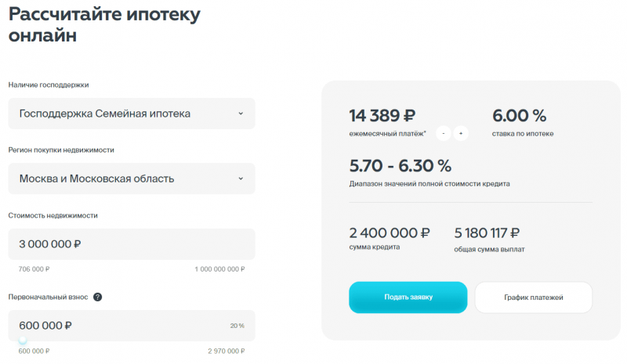Click the 2 970 000 ₽ maximum down payment label
The image size is (627, 364).
[x=226, y=351]
